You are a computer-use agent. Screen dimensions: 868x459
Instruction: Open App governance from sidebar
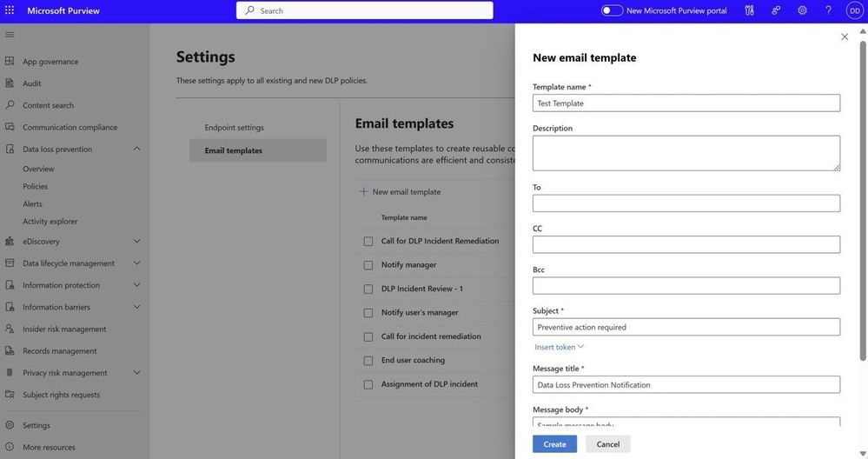click(50, 62)
